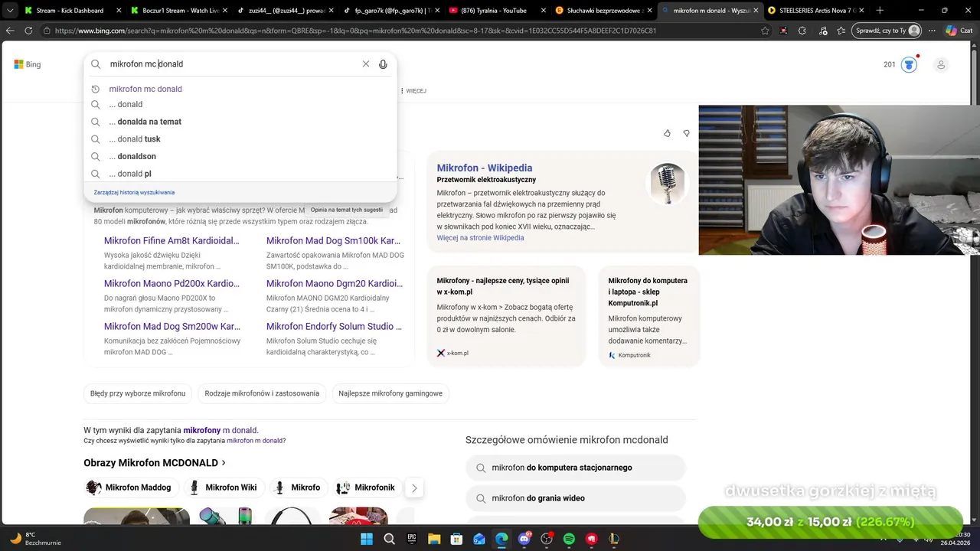This screenshot has width=980, height=551.
Task: Open League of Legends from the taskbar
Action: click(x=614, y=539)
